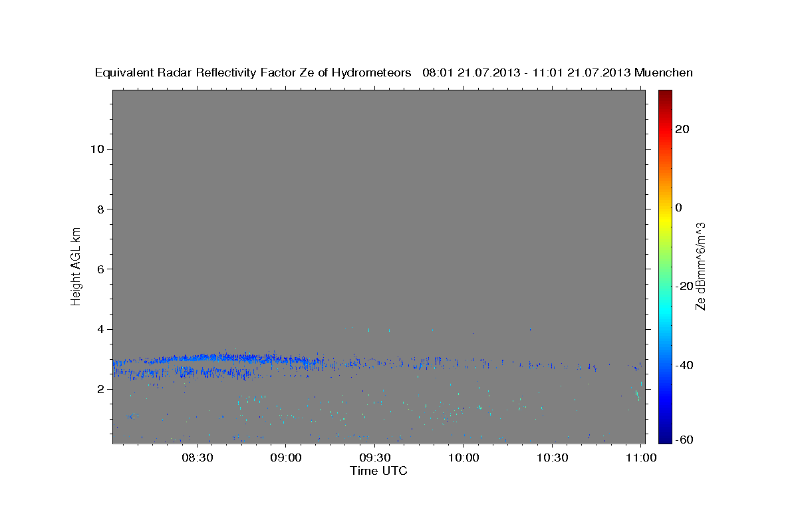Click the colorbar value 0

679,207
